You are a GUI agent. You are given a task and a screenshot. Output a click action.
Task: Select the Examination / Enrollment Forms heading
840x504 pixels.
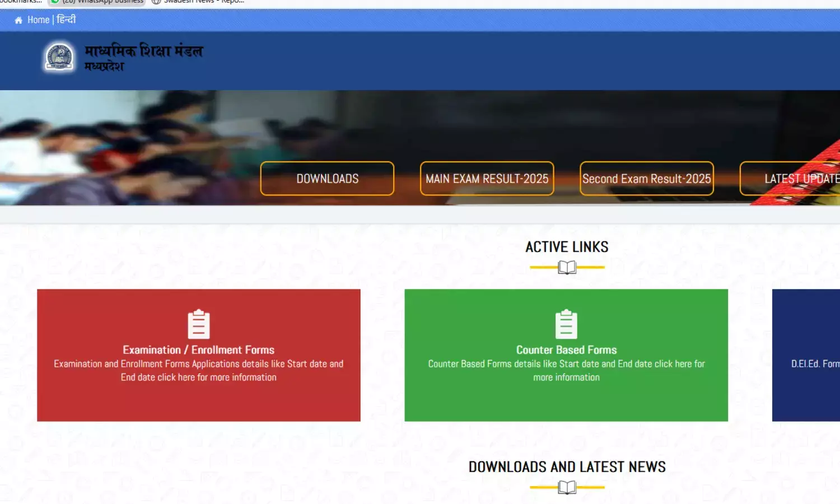(x=198, y=350)
